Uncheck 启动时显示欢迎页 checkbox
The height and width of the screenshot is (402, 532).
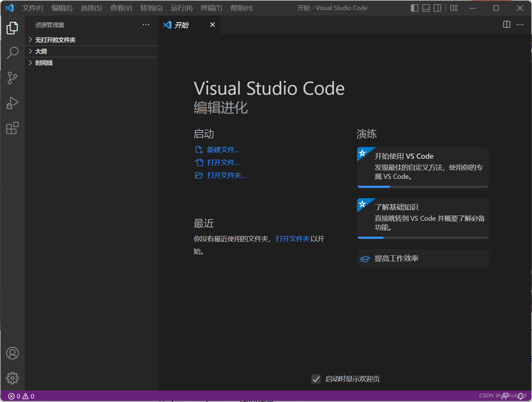click(316, 379)
